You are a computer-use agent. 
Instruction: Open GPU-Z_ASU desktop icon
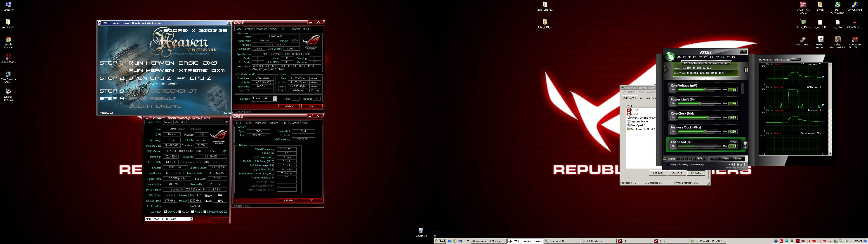[x=803, y=23]
